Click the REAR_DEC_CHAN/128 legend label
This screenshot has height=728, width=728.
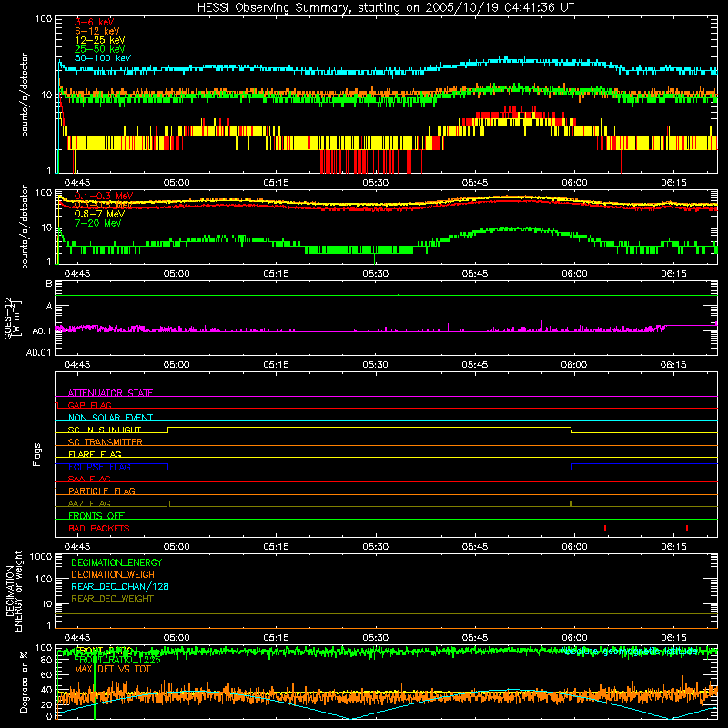click(x=120, y=586)
